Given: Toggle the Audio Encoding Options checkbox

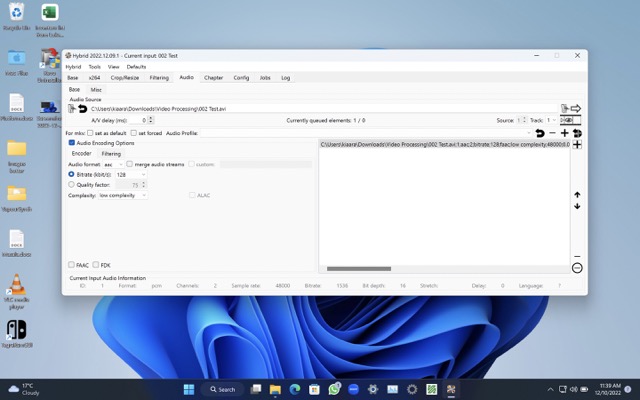Looking at the screenshot, I should [72, 143].
